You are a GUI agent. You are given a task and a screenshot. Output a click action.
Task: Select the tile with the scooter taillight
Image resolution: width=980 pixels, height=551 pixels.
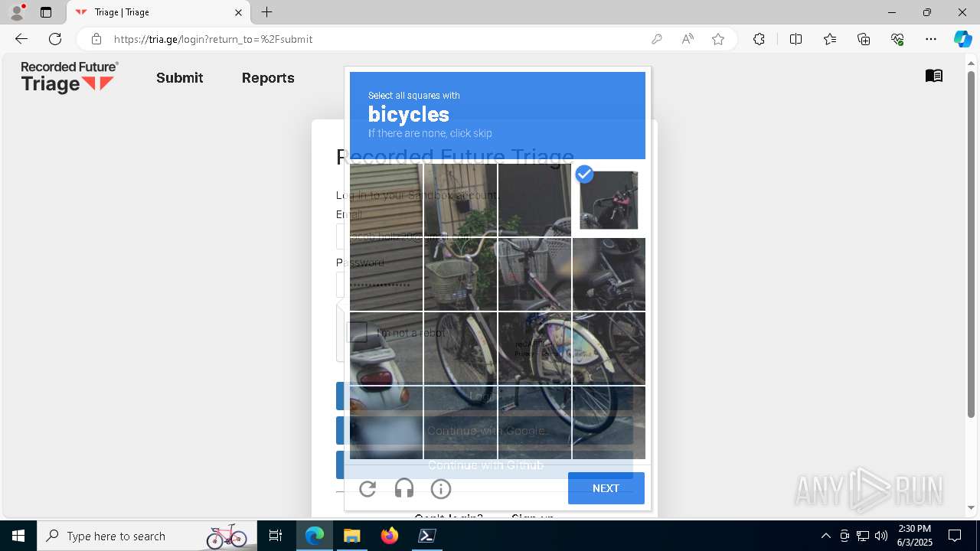point(386,348)
